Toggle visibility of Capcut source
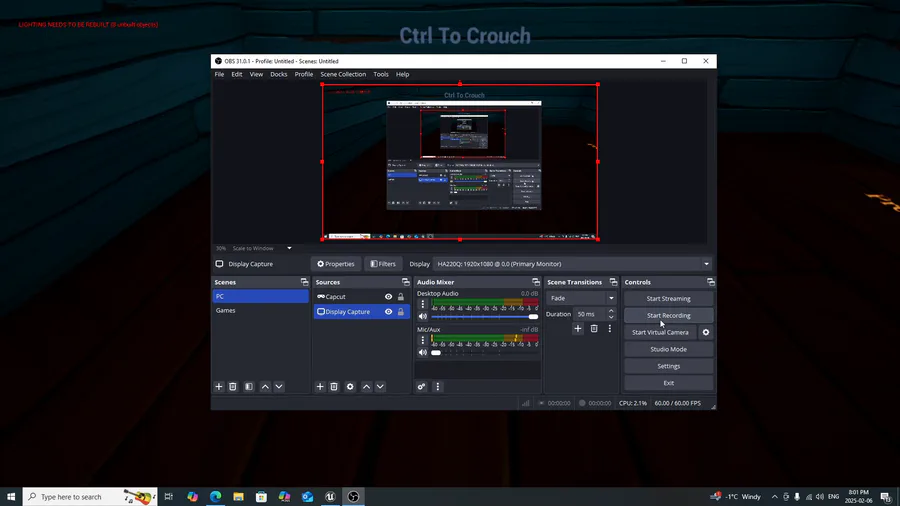900x506 pixels. click(x=389, y=297)
